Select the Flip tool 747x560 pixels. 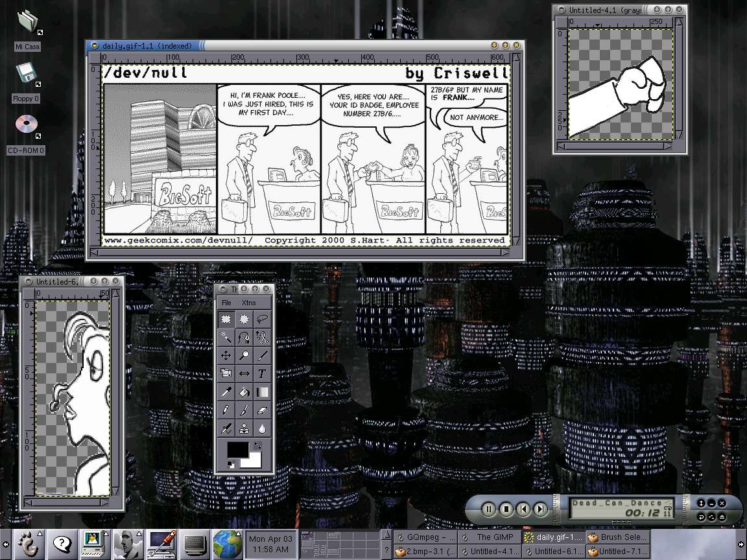[x=244, y=373]
